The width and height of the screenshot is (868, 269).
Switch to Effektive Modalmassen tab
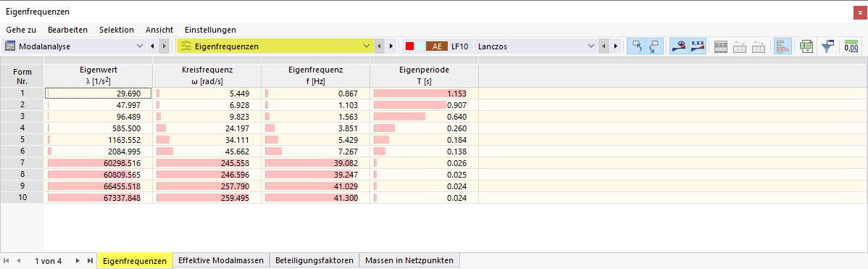point(221,260)
